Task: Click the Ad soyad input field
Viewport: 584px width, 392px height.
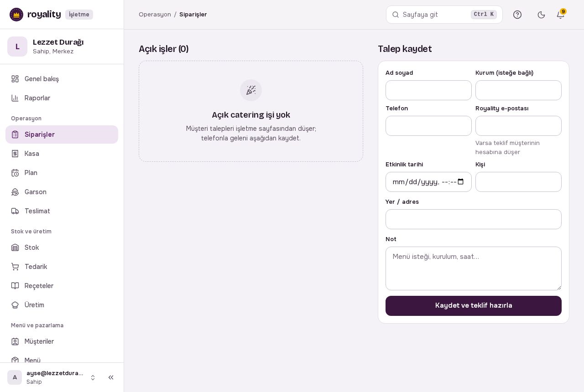Action: pyautogui.click(x=428, y=90)
